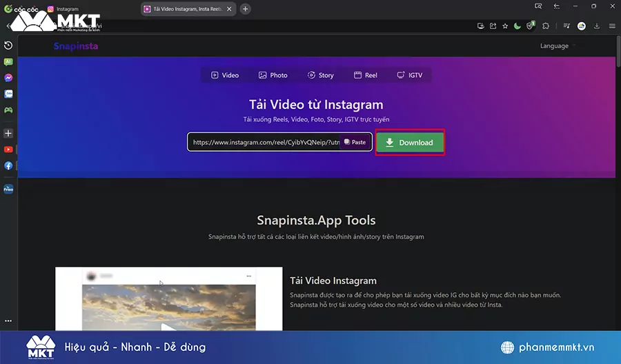621x364 pixels.
Task: Switch to the IGTV tab
Action: point(409,75)
